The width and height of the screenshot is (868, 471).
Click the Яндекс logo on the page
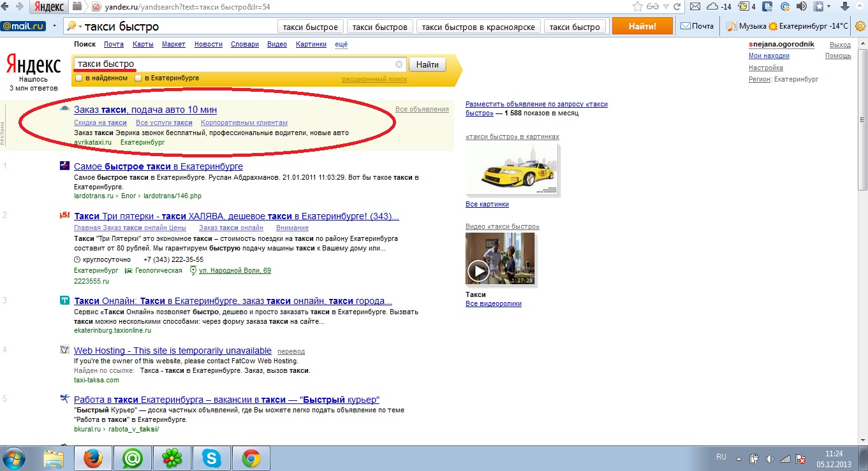(x=33, y=64)
